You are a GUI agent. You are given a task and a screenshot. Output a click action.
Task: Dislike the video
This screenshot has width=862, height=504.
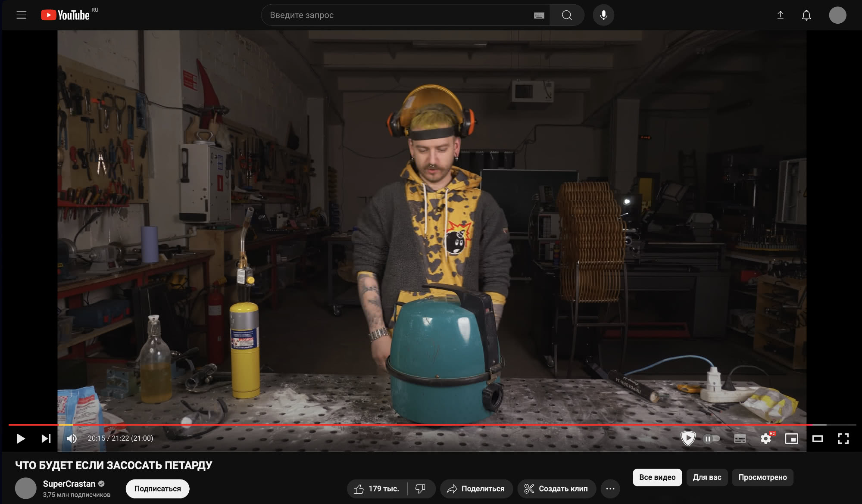[421, 488]
